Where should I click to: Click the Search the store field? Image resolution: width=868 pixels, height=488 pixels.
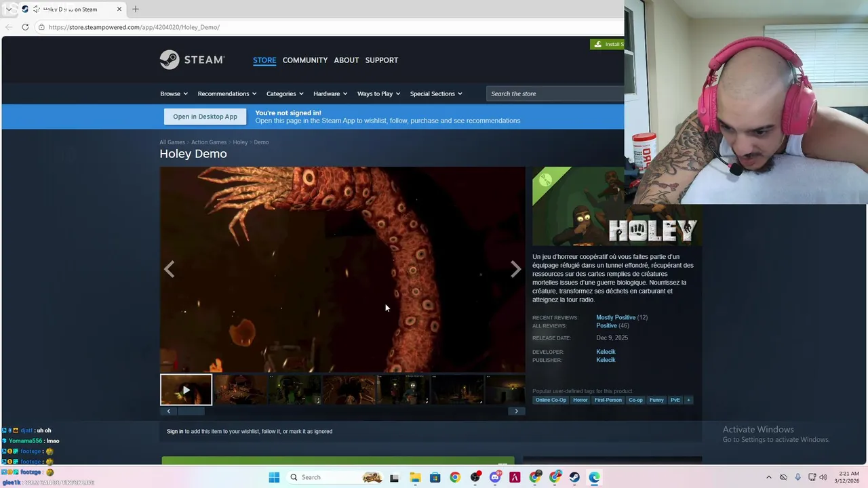tap(555, 94)
